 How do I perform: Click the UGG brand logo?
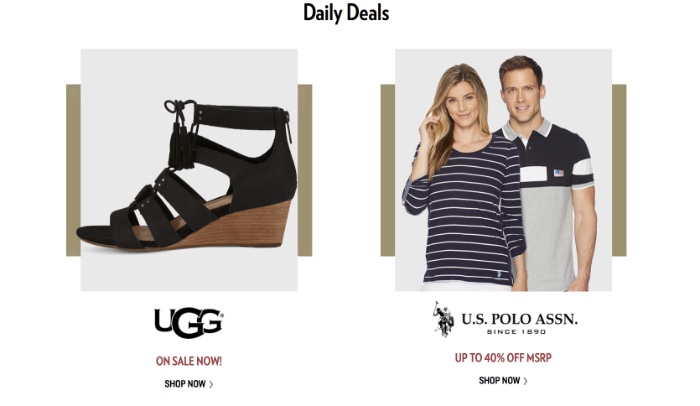click(189, 322)
